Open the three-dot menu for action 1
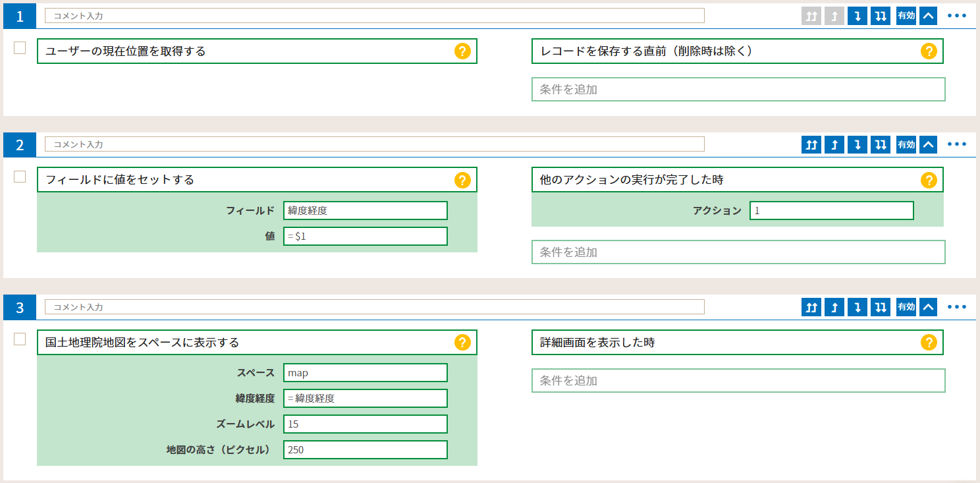The width and height of the screenshot is (980, 483). click(x=956, y=16)
